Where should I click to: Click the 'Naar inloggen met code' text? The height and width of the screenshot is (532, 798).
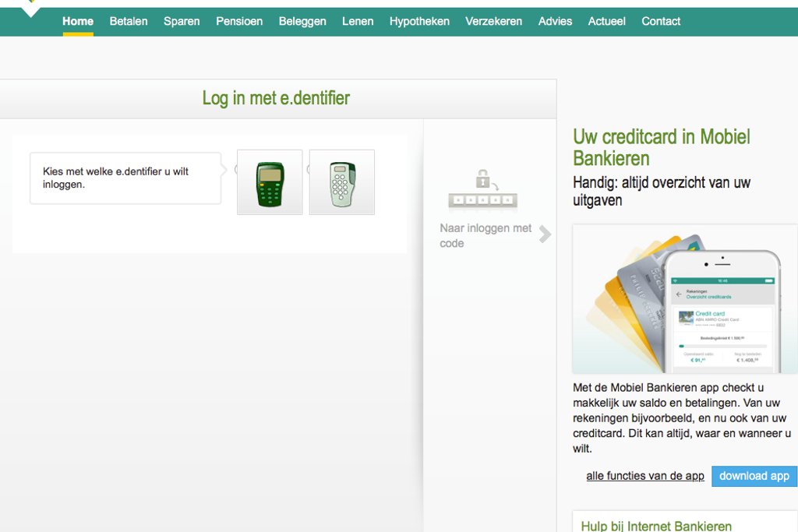point(485,236)
